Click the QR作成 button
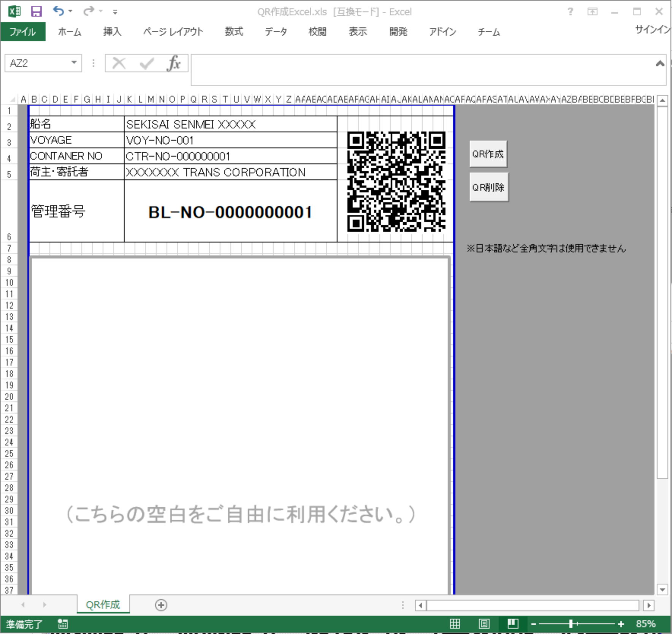This screenshot has height=634, width=672. click(x=488, y=154)
